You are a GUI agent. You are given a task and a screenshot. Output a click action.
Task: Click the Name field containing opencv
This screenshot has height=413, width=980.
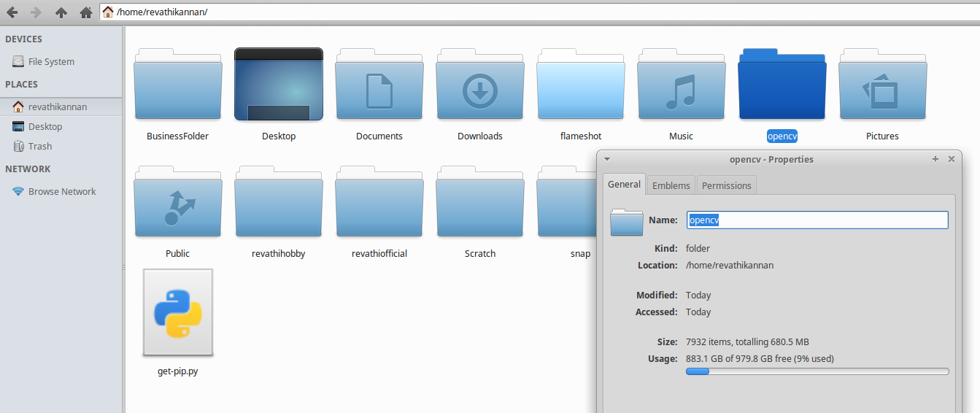click(x=817, y=220)
